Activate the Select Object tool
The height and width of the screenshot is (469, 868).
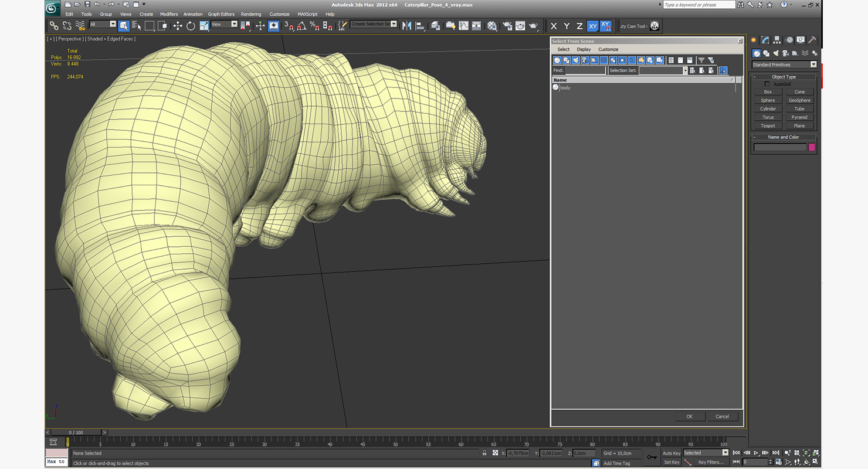coord(124,26)
